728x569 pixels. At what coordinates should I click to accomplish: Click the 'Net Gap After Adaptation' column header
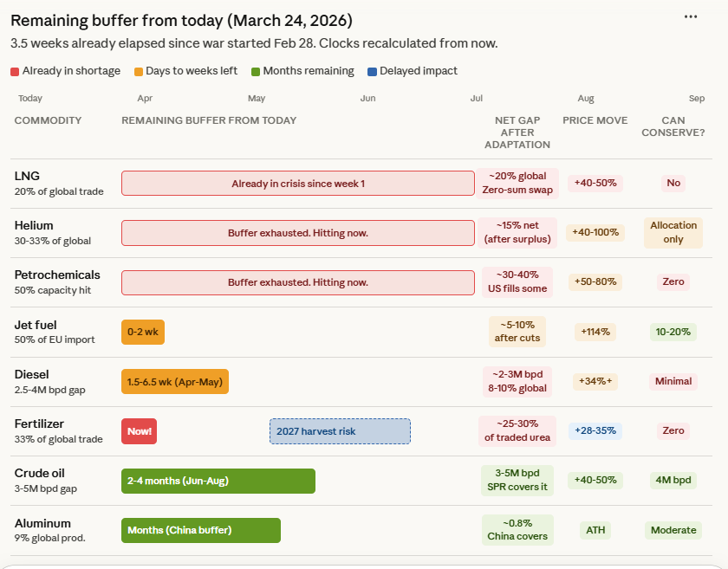coord(517,133)
